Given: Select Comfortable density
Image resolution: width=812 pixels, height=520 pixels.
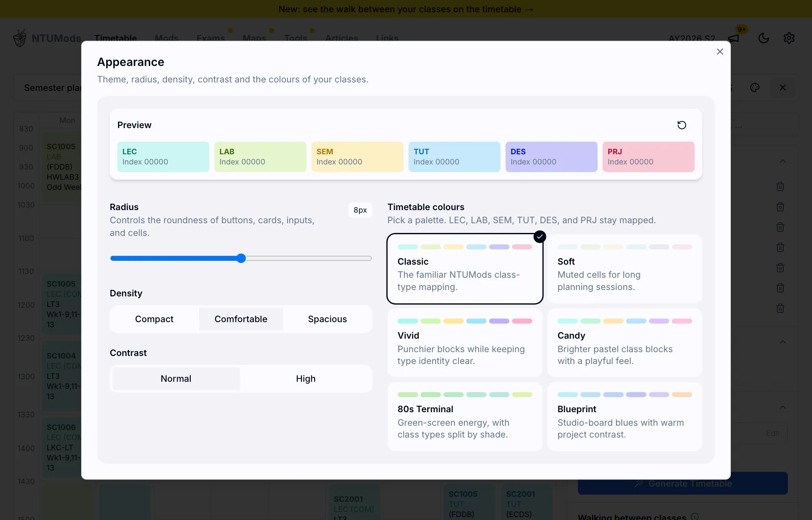Looking at the screenshot, I should 241,319.
